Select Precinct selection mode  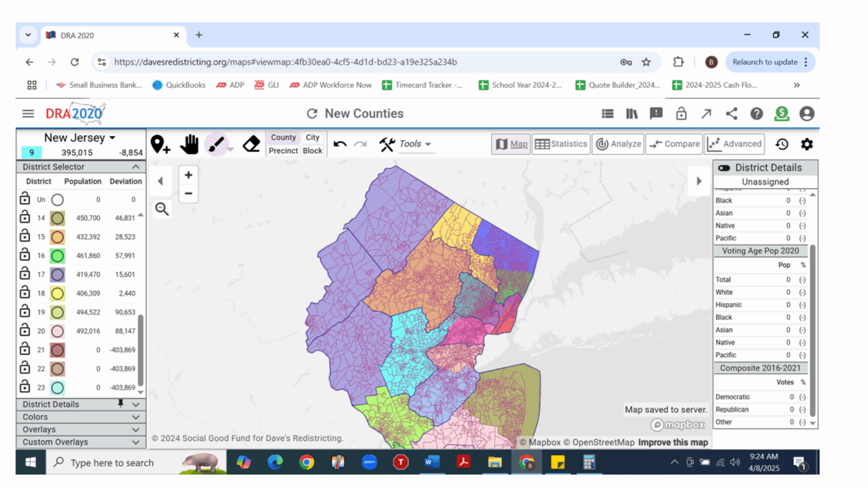(283, 151)
